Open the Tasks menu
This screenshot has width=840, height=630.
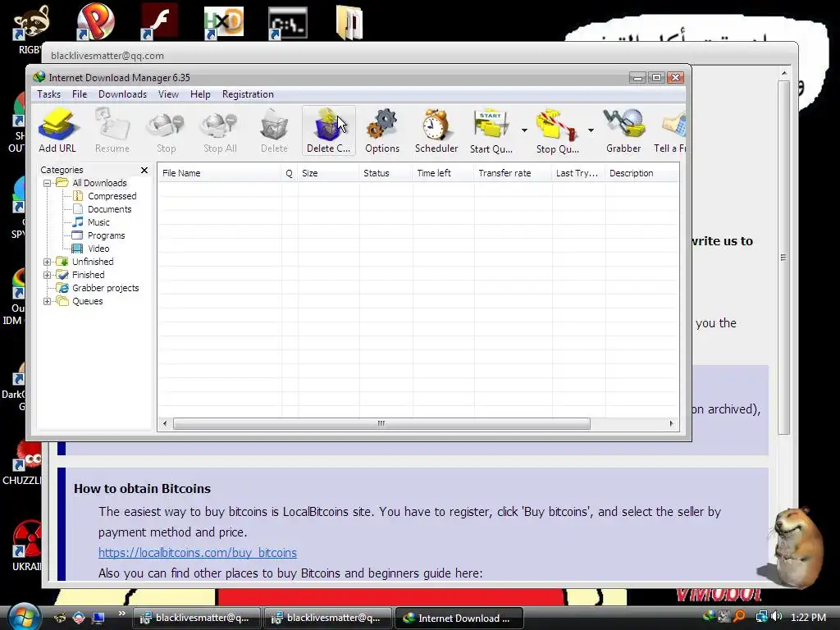tap(48, 94)
